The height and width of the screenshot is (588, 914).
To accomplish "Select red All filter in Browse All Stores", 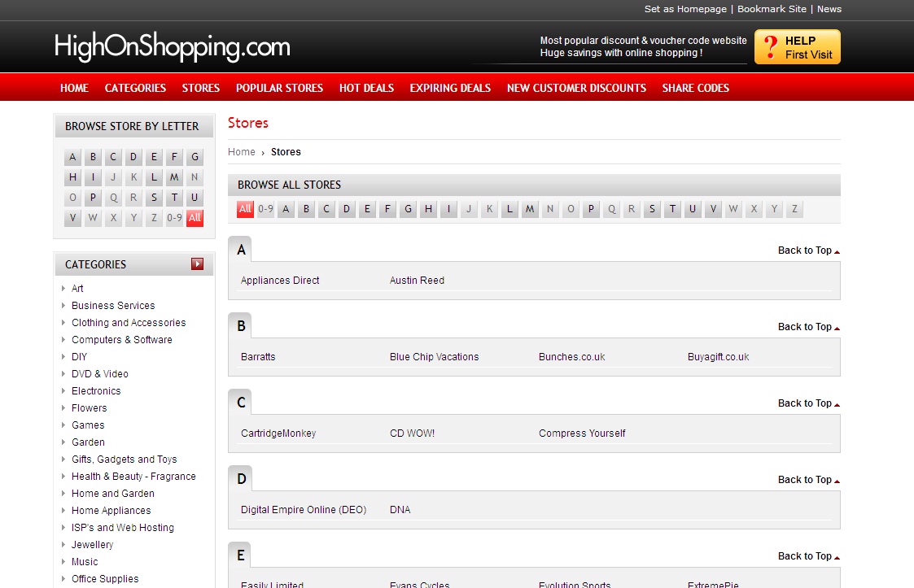I will 246,209.
